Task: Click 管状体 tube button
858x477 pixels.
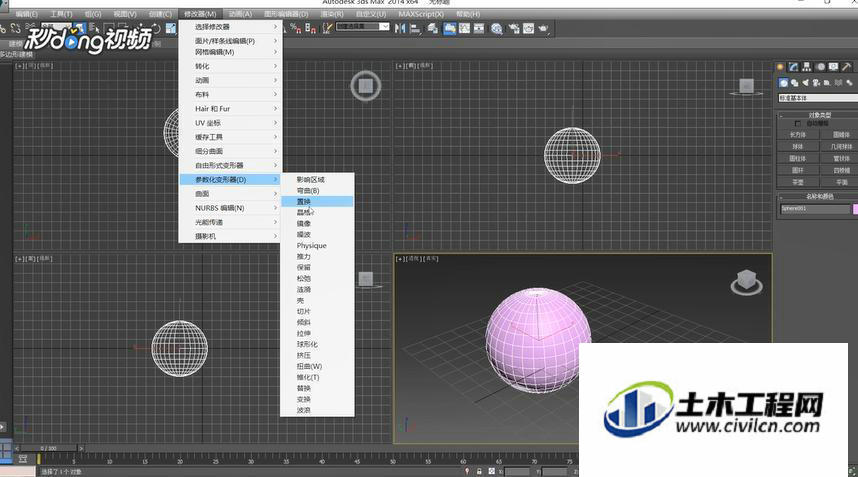Action: point(841,159)
